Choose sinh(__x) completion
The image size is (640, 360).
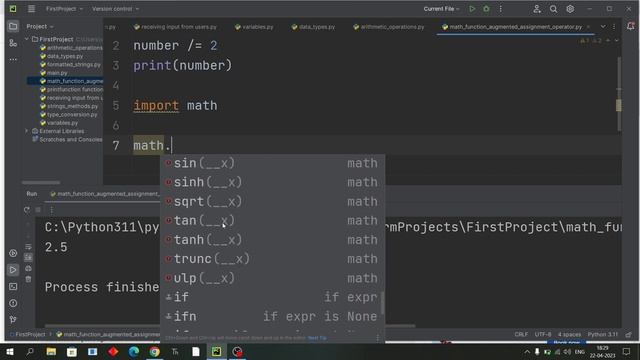click(272, 182)
